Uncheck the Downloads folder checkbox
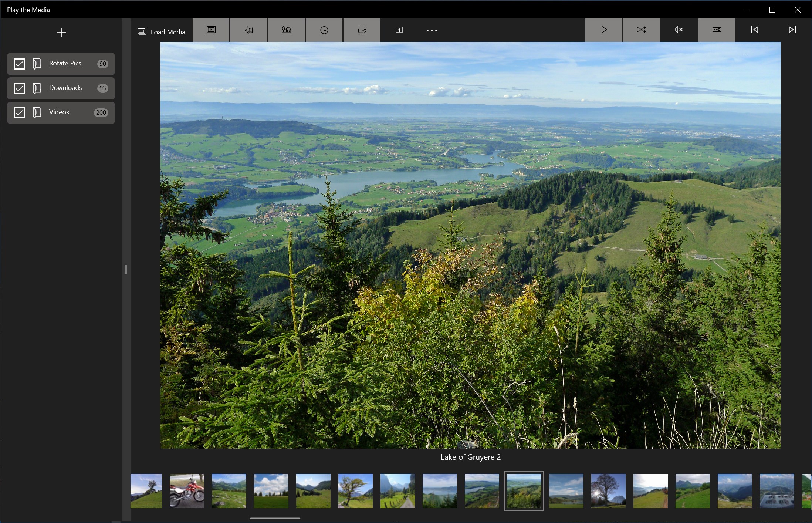 tap(19, 88)
